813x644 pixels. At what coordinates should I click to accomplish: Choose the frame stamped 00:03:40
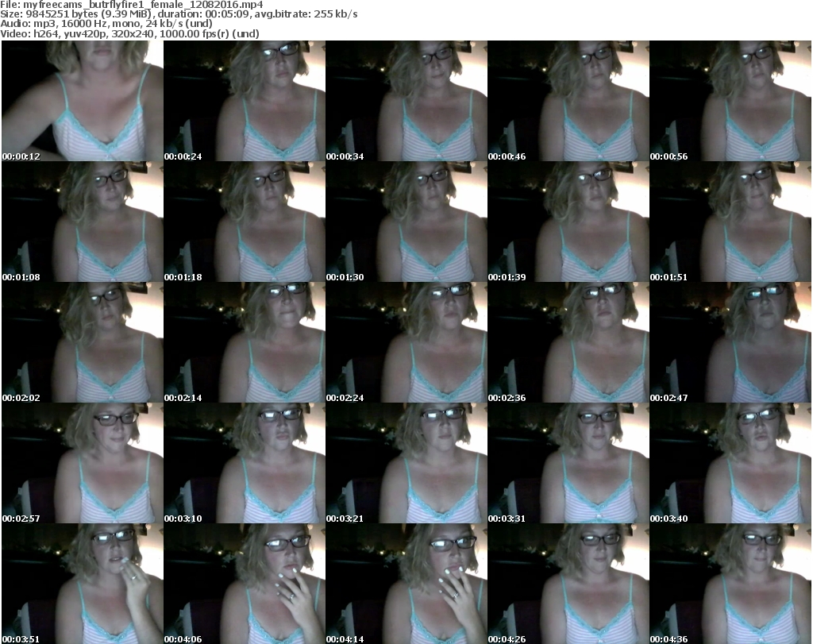730,463
